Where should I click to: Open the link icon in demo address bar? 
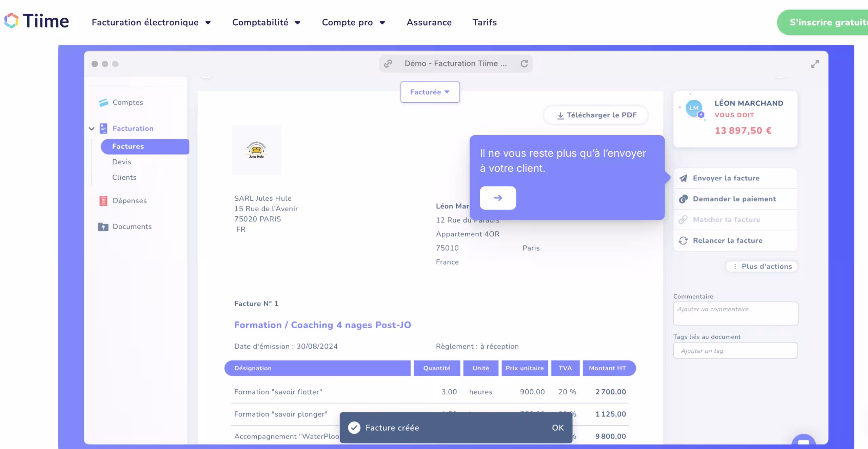pos(388,64)
